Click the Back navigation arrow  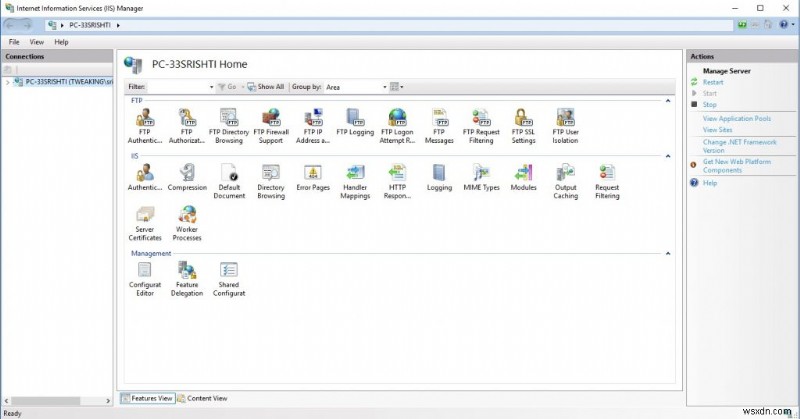10,24
